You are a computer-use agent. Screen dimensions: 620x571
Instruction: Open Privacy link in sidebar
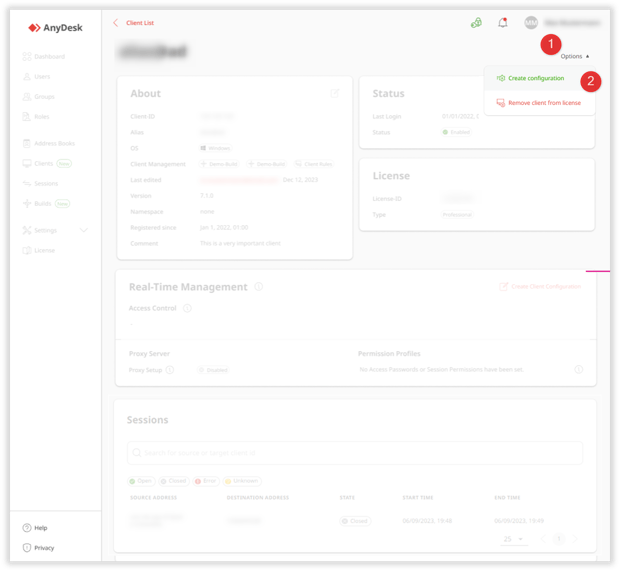[44, 548]
